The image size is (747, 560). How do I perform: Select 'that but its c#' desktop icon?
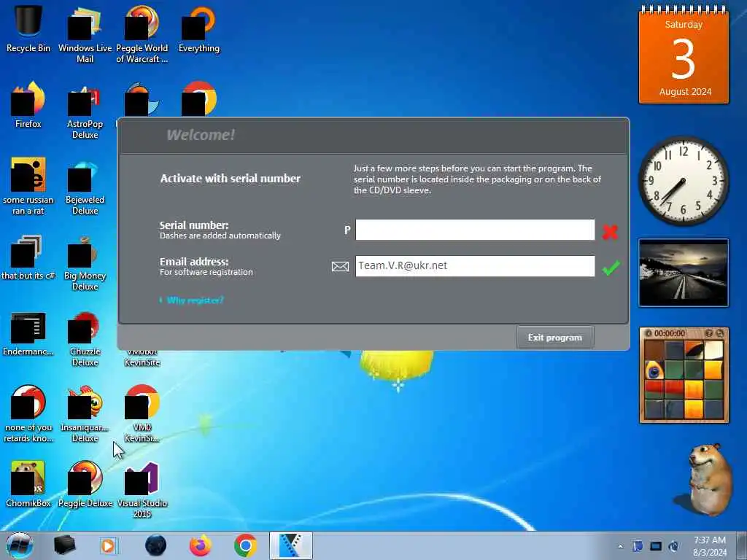coord(28,257)
